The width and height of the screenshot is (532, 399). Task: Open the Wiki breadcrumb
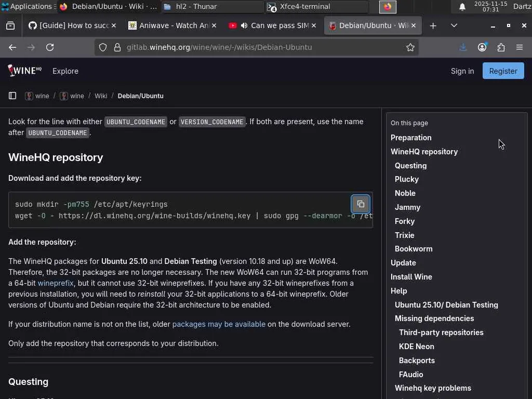point(101,96)
